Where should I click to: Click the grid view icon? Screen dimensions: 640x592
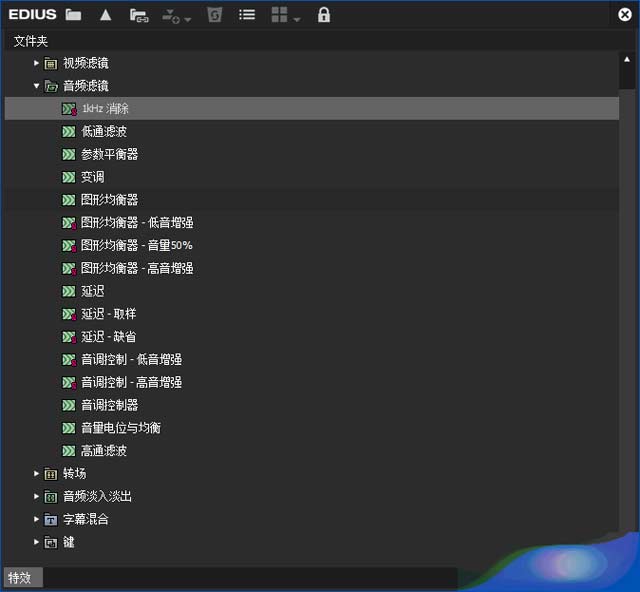pos(280,15)
